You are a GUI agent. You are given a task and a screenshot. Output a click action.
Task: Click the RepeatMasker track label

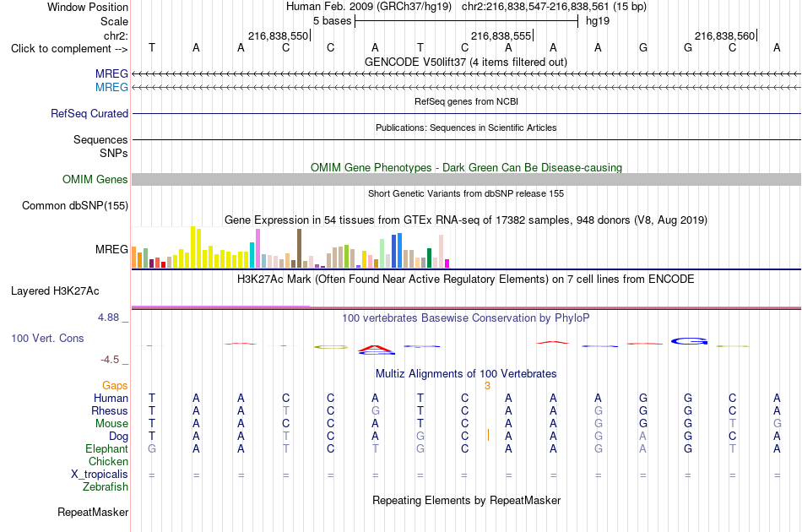point(93,512)
